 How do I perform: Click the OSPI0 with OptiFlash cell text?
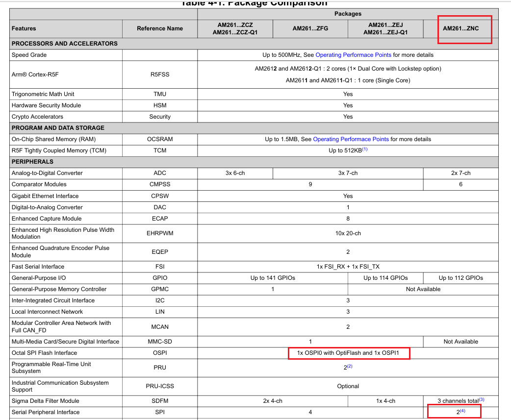point(348,353)
